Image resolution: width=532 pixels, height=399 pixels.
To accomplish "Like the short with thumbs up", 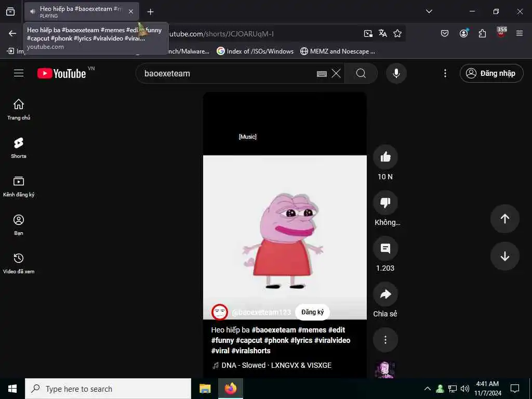I will coord(385,157).
